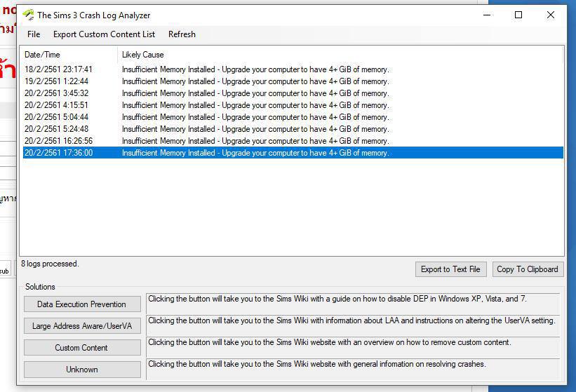The width and height of the screenshot is (576, 392).
Task: Click the resolving crashes description text
Action: click(317, 364)
